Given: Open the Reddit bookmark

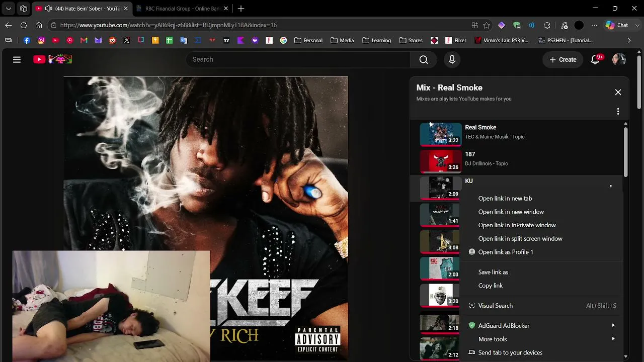Looking at the screenshot, I should pos(112,40).
